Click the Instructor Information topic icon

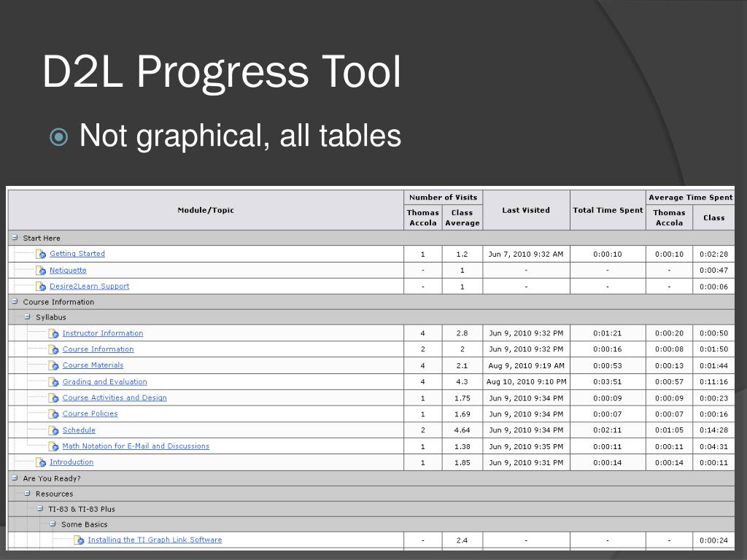pyautogui.click(x=54, y=334)
